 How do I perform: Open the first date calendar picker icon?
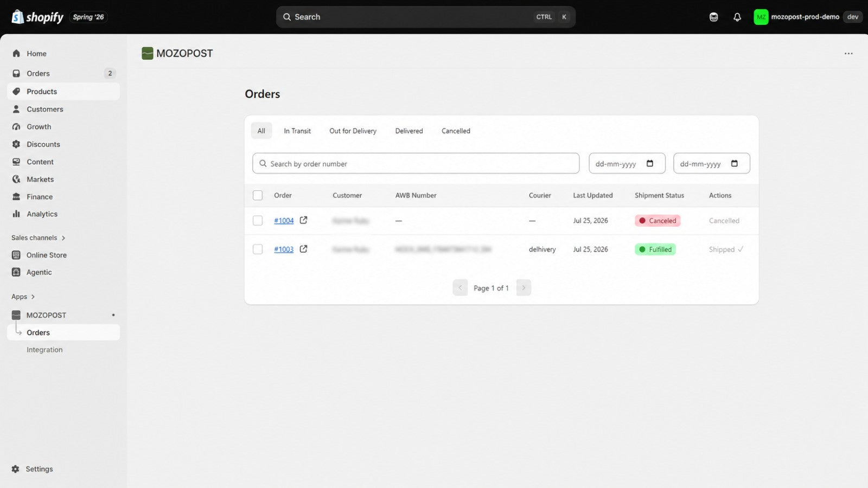point(650,163)
